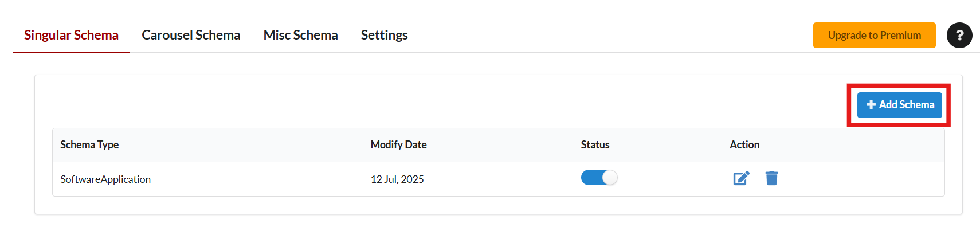The width and height of the screenshot is (980, 227).
Task: Click the Schema Type column header
Action: click(89, 145)
